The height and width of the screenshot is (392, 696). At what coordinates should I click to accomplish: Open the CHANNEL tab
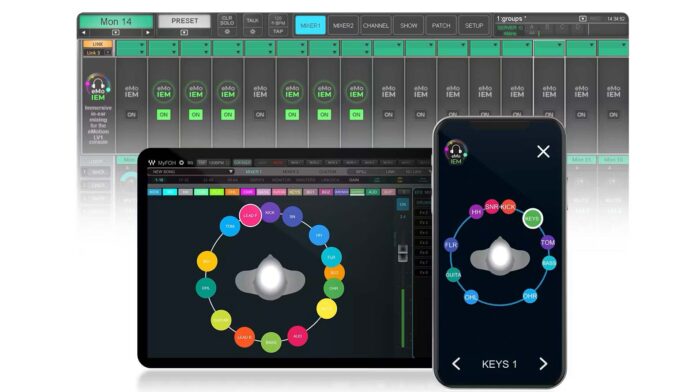coord(376,25)
